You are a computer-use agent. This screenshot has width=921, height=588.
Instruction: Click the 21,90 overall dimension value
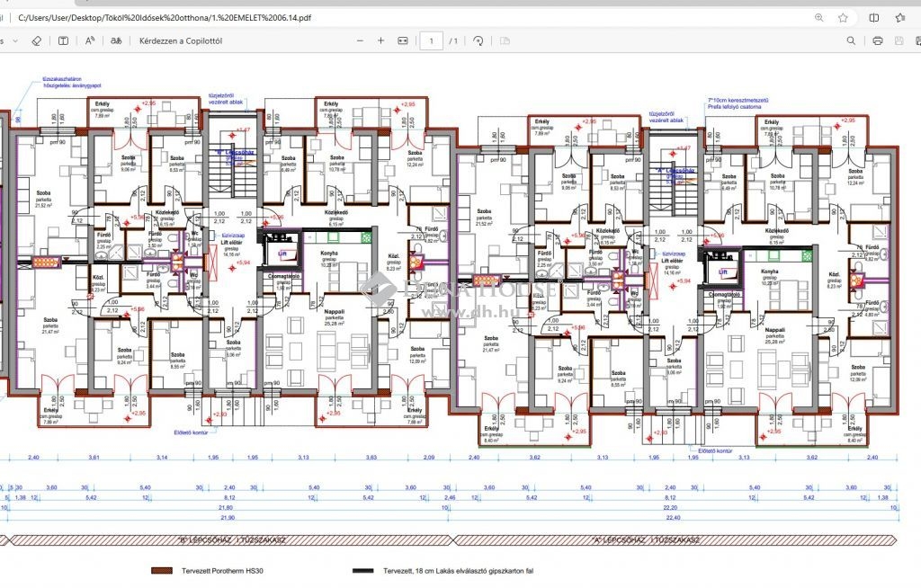click(x=228, y=518)
